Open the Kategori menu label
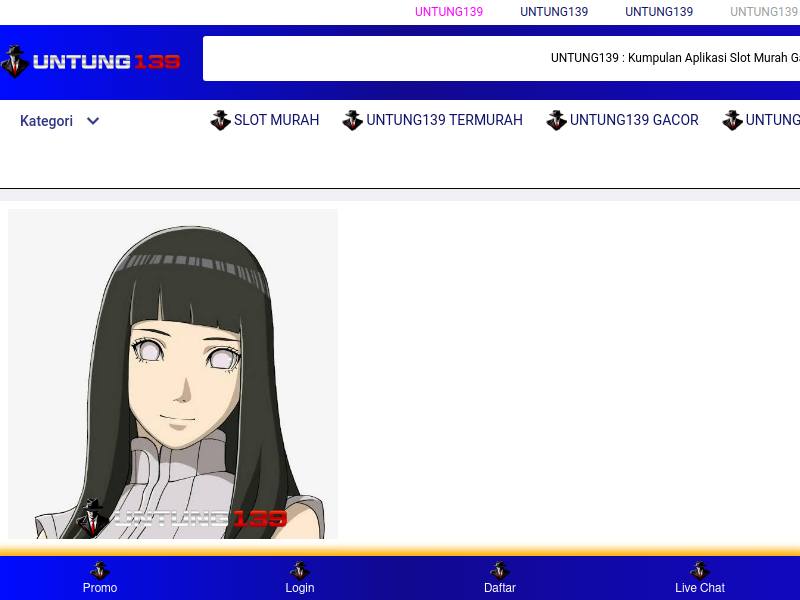 pyautogui.click(x=46, y=121)
